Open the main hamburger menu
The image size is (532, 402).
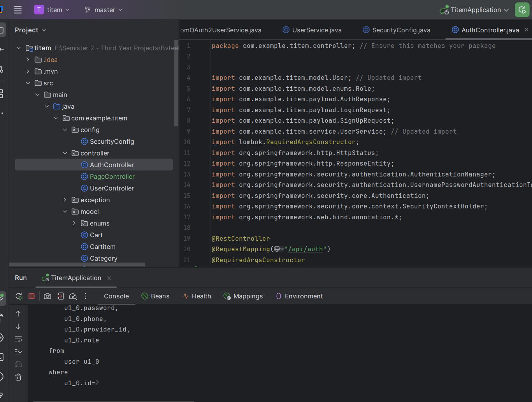pos(18,10)
